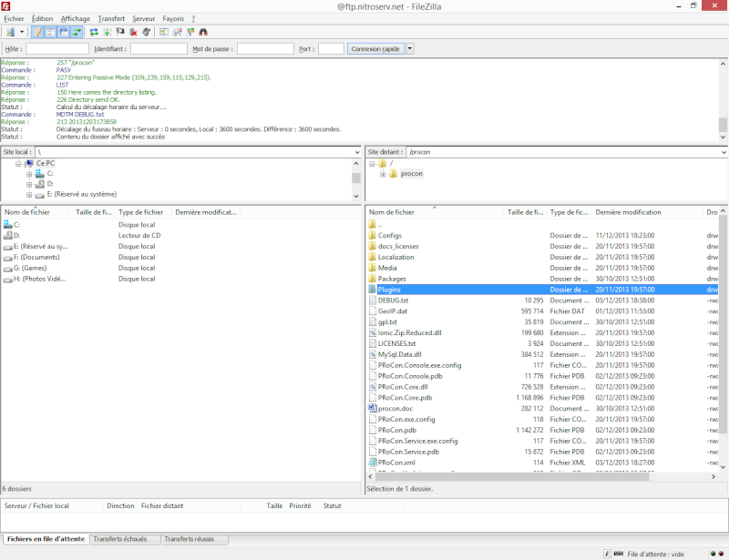Click the message log vertical scrollbar

(723, 125)
